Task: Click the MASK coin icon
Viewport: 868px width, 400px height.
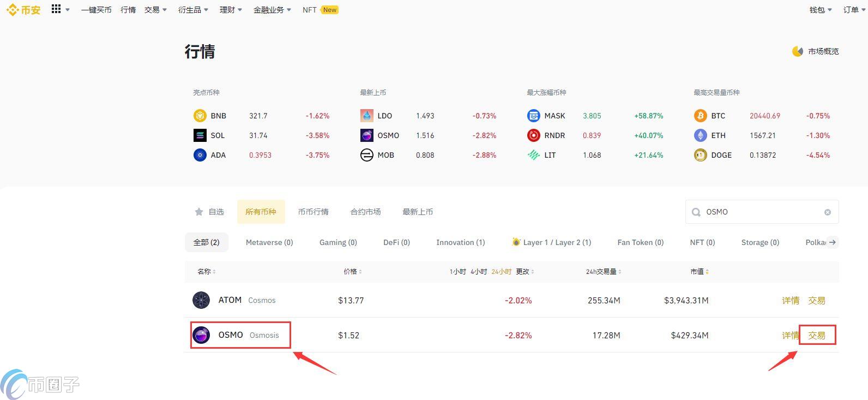Action: 534,116
